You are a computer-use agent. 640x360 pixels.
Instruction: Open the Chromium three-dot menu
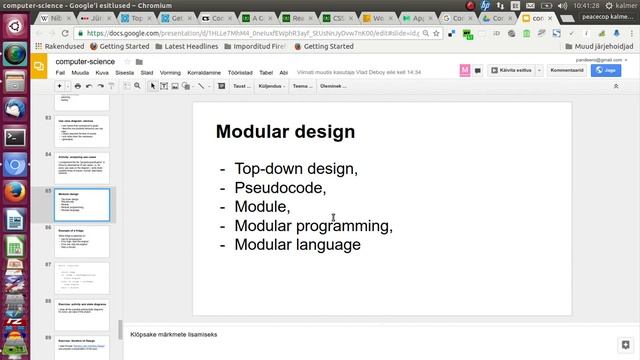(x=631, y=33)
